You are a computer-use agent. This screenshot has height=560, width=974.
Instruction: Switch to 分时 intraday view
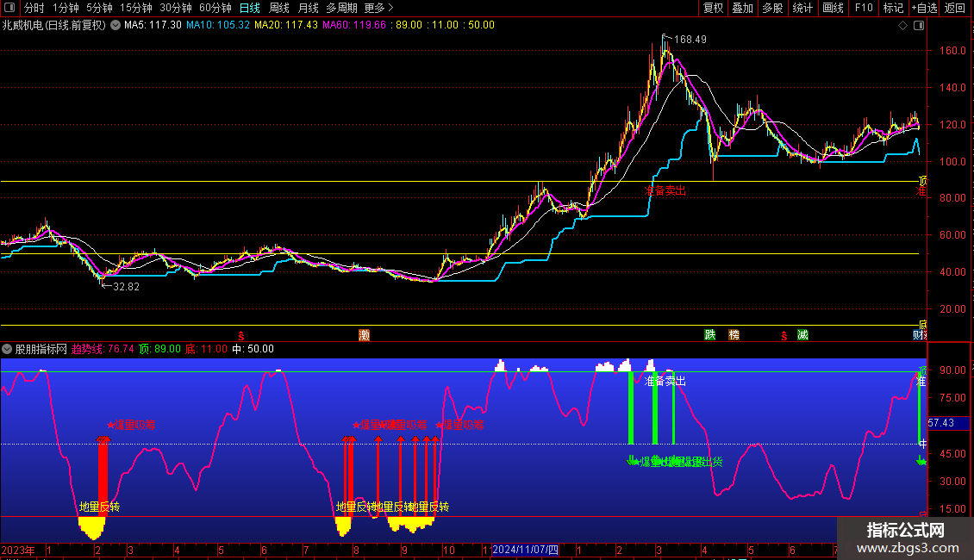click(34, 8)
